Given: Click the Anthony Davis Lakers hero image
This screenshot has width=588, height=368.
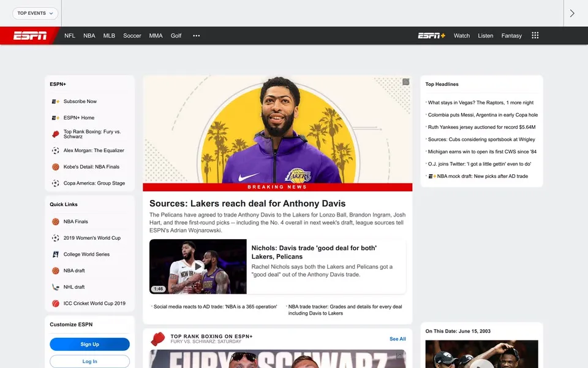Looking at the screenshot, I should coord(277,129).
